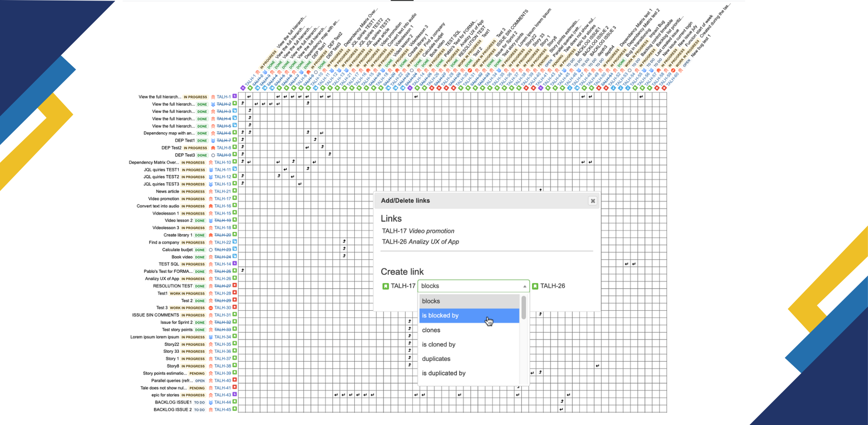
Task: Open the link type dropdown showing blocks
Action: [474, 286]
